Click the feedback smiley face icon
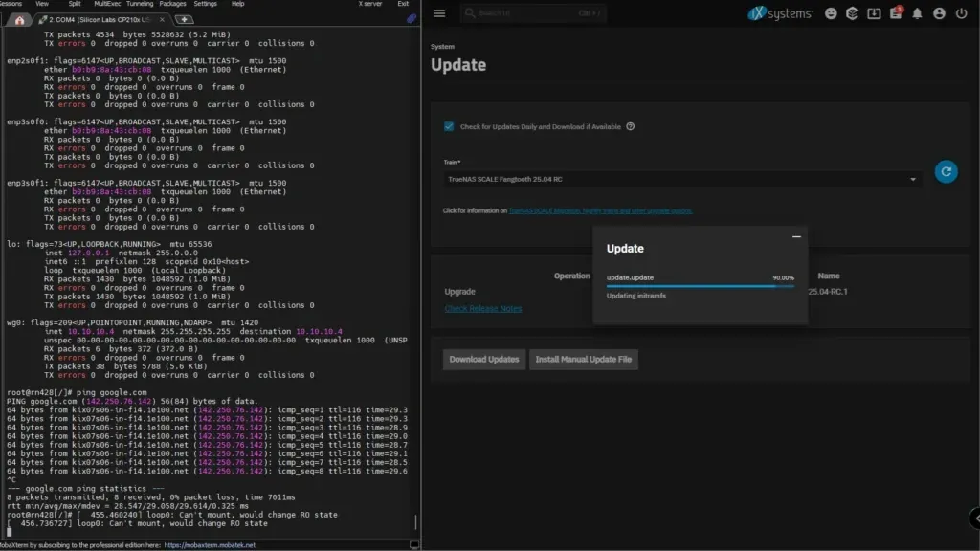 click(831, 13)
